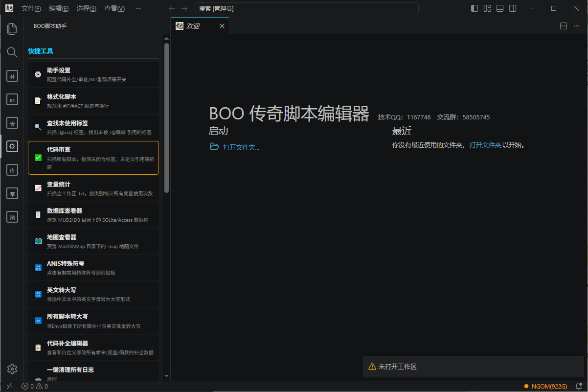The height and width of the screenshot is (392, 588).
Task: Run 格式化脚本 tool
Action: [93, 101]
